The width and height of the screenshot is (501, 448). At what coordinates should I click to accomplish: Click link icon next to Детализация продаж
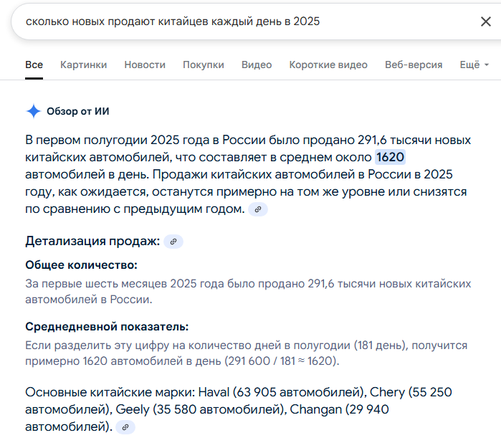173,242
